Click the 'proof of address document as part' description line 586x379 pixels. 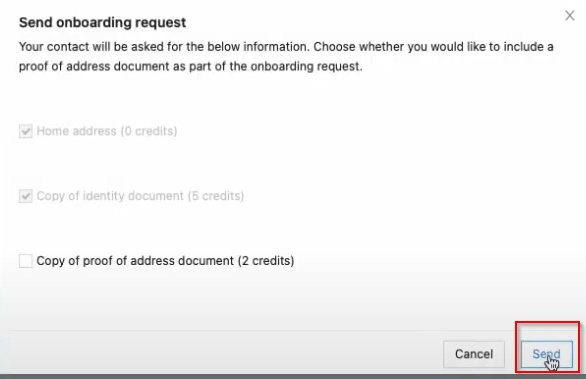[x=191, y=67]
